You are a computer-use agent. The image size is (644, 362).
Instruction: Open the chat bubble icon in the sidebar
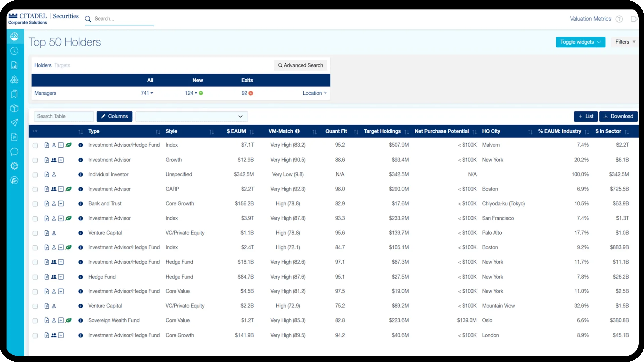[x=14, y=152]
